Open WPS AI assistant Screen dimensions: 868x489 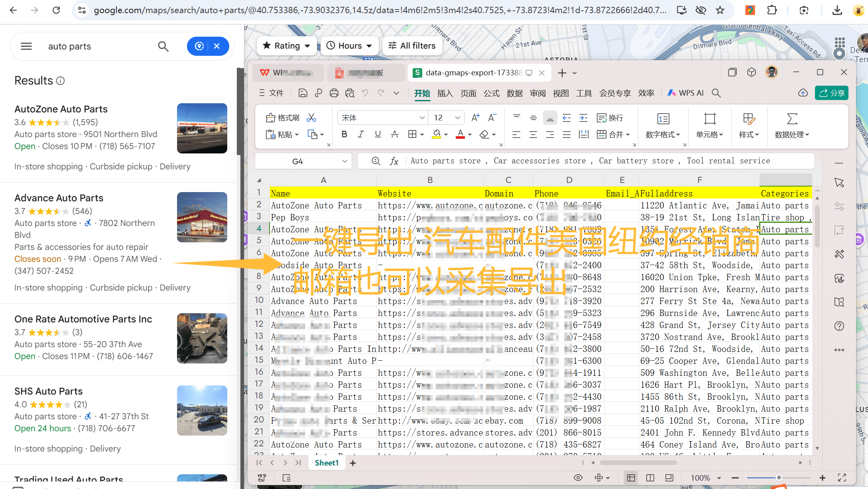(x=686, y=93)
